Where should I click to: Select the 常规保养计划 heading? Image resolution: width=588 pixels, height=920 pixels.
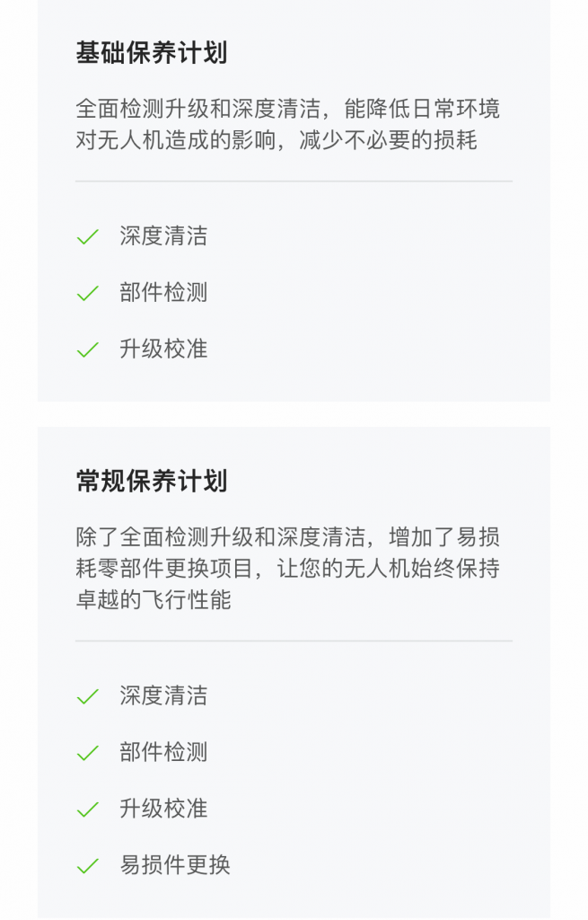point(151,482)
